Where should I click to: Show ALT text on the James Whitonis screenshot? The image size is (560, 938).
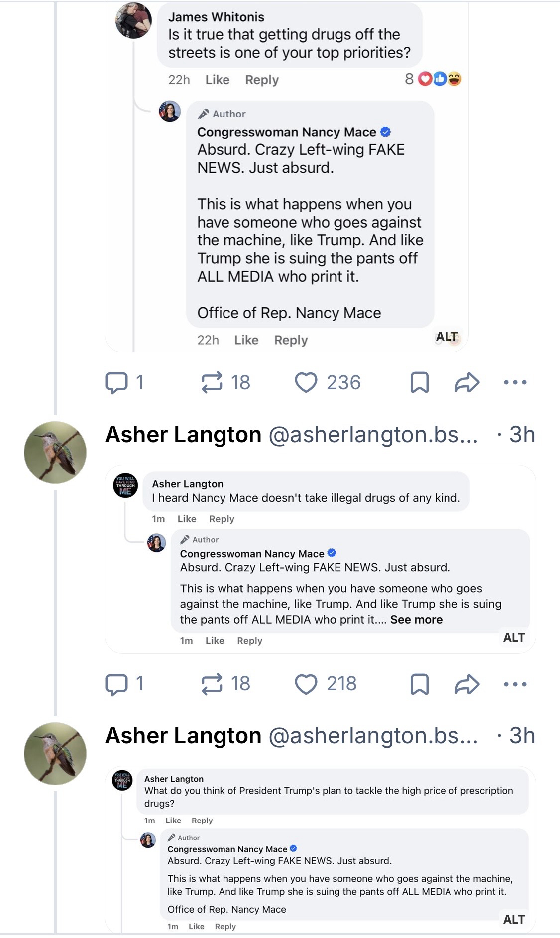[447, 337]
